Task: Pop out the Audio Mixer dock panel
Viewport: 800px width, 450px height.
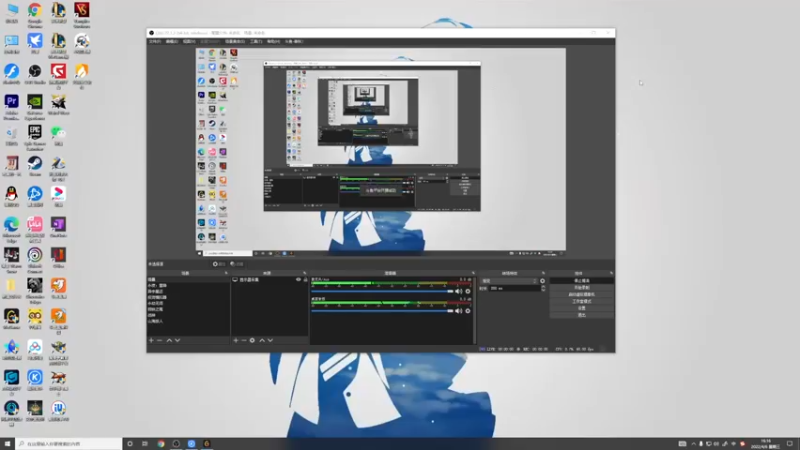Action: pyautogui.click(x=473, y=273)
